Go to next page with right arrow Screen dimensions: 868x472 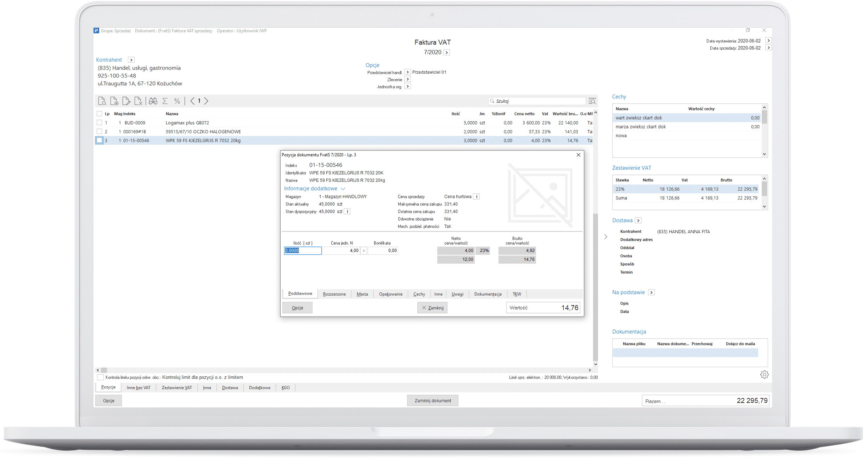pos(206,101)
